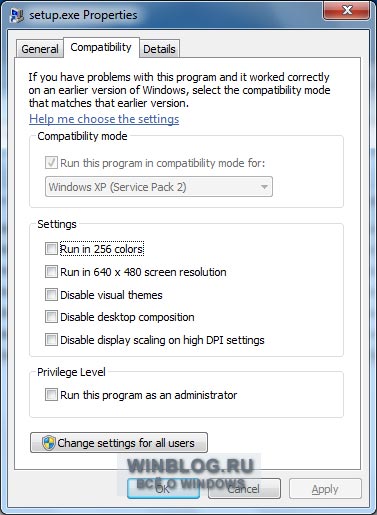The image size is (377, 515).
Task: Click the Cancel button
Action: pos(244,489)
